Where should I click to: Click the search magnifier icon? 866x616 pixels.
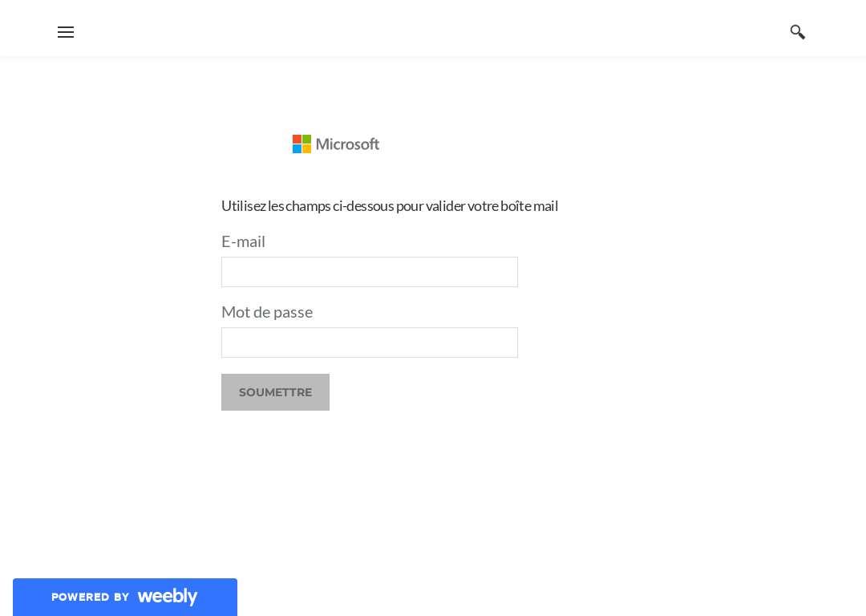[x=797, y=32]
